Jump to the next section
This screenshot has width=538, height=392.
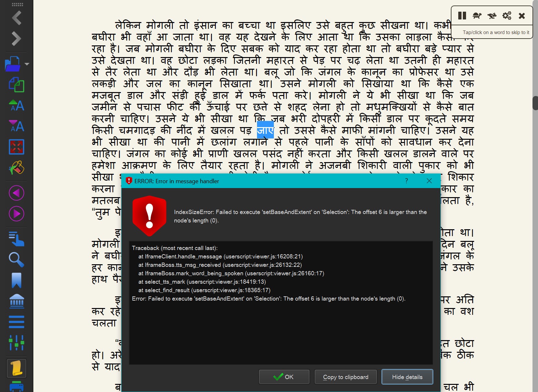pos(17,214)
